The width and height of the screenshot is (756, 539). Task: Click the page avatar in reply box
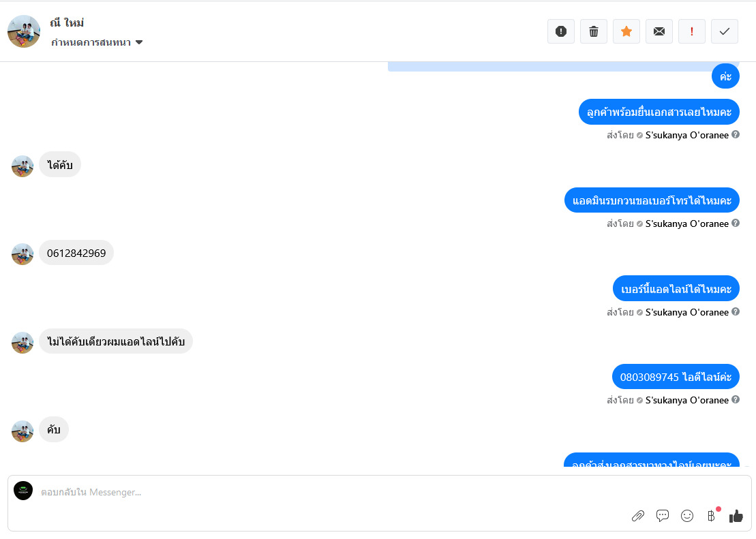click(x=23, y=491)
